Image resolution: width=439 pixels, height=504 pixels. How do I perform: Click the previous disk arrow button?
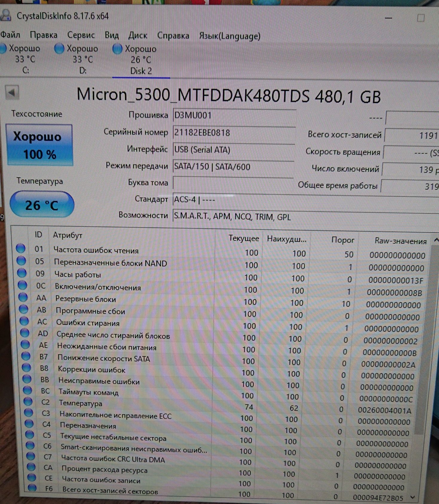pyautogui.click(x=12, y=93)
